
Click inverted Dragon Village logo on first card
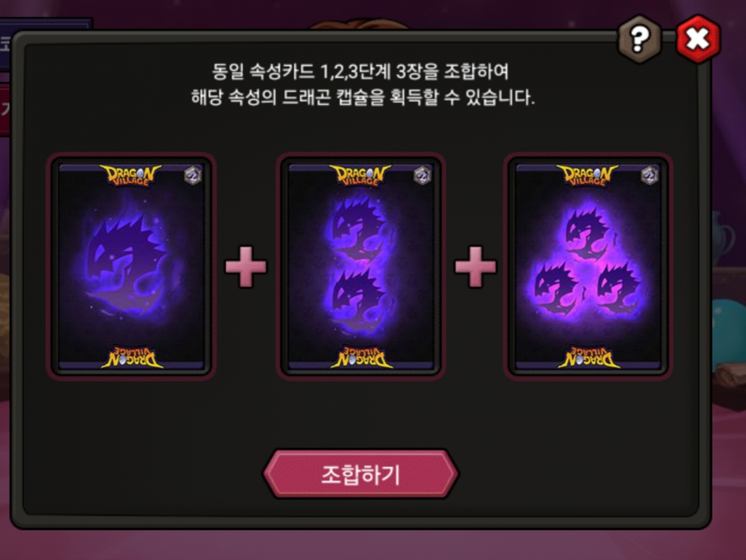click(x=132, y=357)
